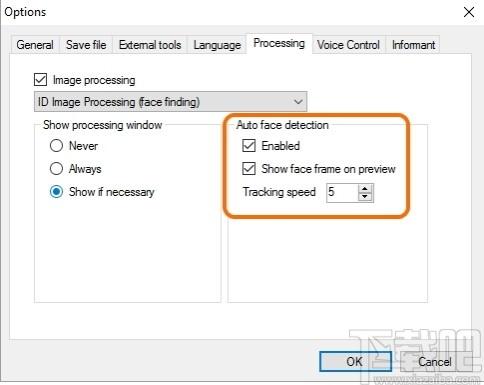Decrease Tracking speed with down arrow
This screenshot has width=484, height=385.
(x=365, y=197)
